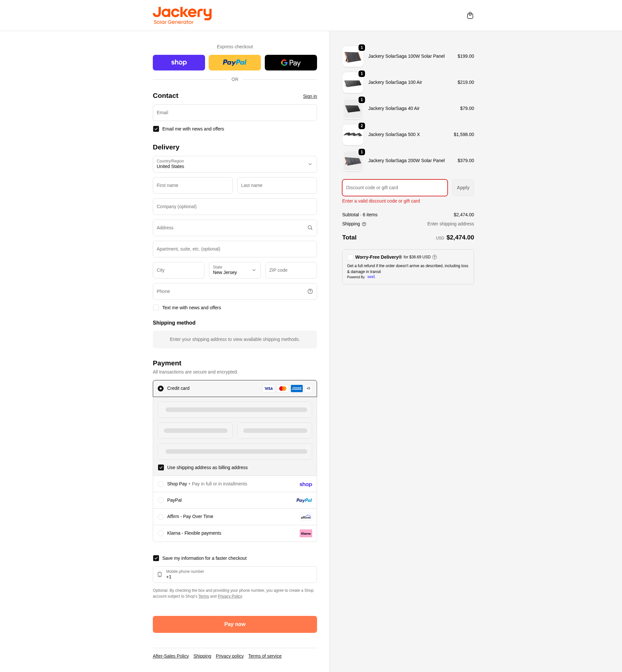This screenshot has width=622, height=672.
Task: Click the SolarSaga 500 X product thumbnail
Action: 353,134
